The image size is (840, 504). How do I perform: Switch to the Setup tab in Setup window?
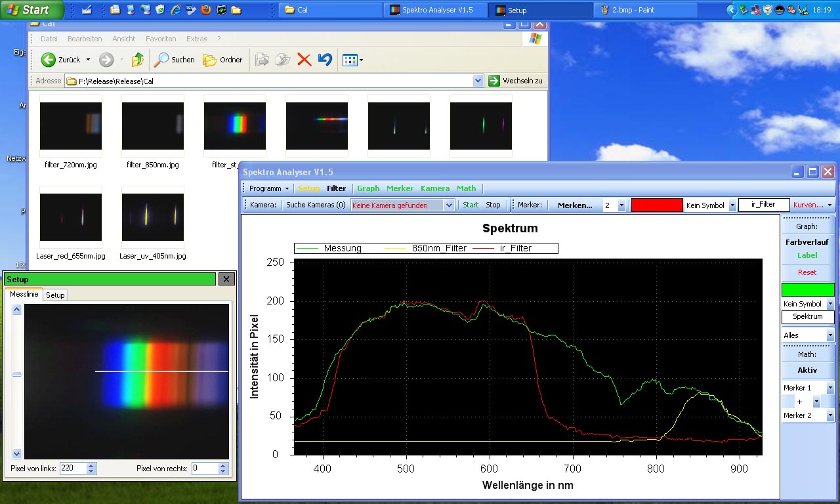[55, 295]
